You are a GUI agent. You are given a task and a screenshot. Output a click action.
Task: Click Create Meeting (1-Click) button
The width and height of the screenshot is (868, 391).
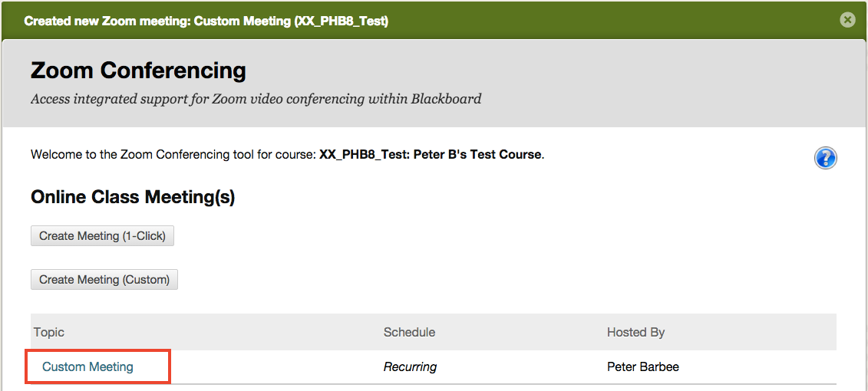click(x=103, y=236)
